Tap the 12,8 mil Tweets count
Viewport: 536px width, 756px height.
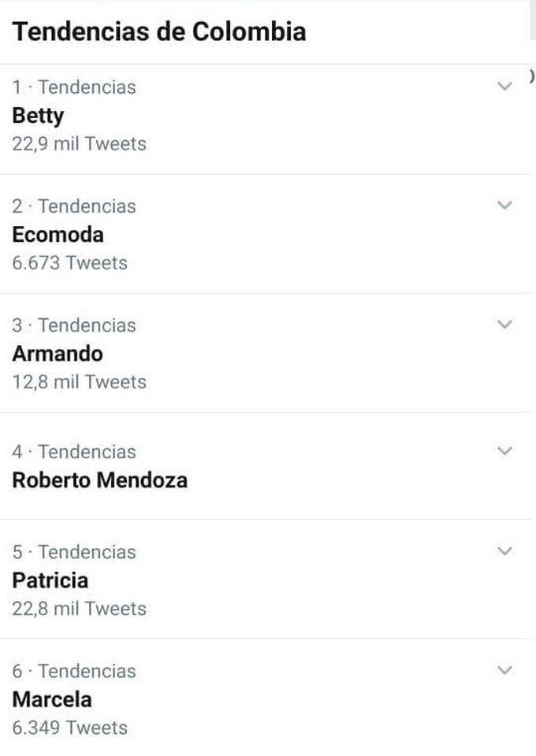coord(79,382)
